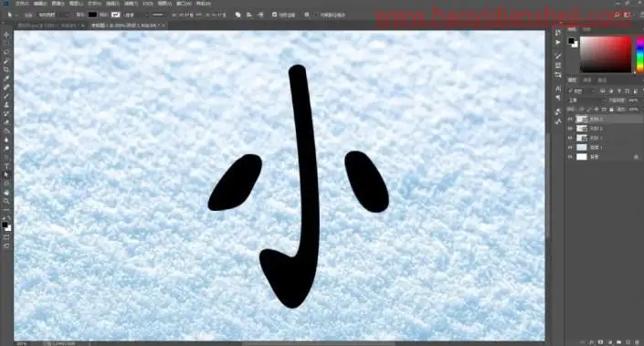The height and width of the screenshot is (346, 644).
Task: Open the History panel icon
Action: (558, 33)
